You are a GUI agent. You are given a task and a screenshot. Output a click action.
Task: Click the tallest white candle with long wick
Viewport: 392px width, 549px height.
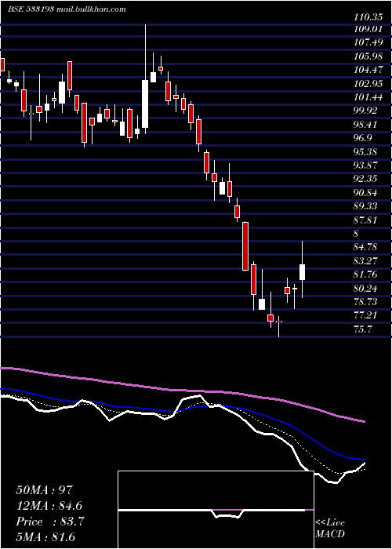(145, 104)
